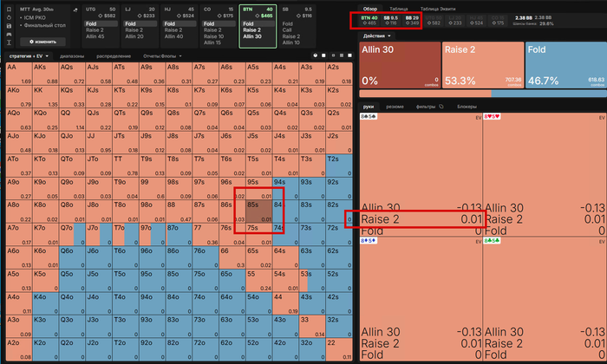Click the gamepad practice icon in left sidebar
The image size is (607, 364).
(9, 34)
